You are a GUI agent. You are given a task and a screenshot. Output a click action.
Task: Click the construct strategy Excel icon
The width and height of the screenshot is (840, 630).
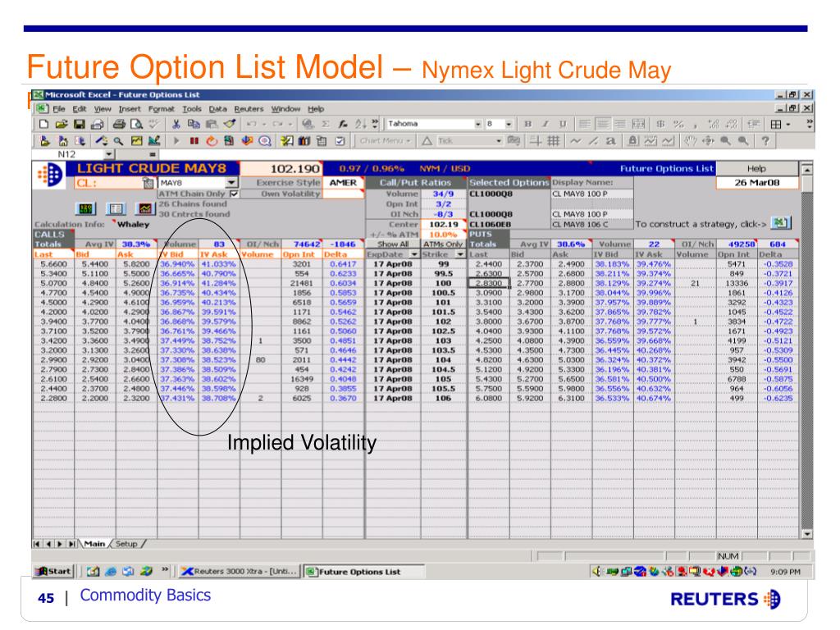coord(781,223)
